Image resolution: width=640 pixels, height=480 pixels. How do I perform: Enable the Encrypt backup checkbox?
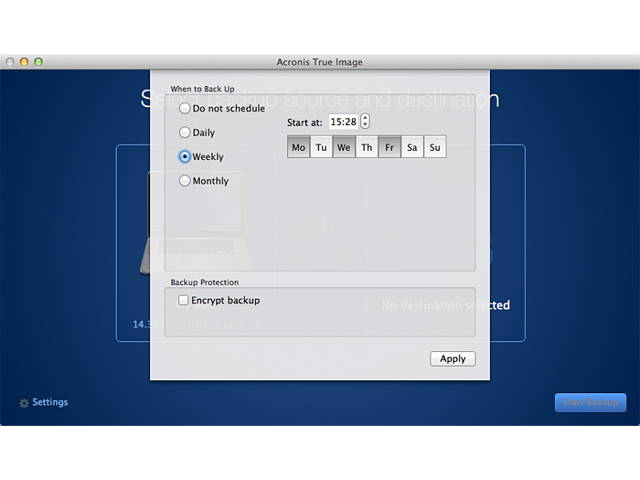183,300
